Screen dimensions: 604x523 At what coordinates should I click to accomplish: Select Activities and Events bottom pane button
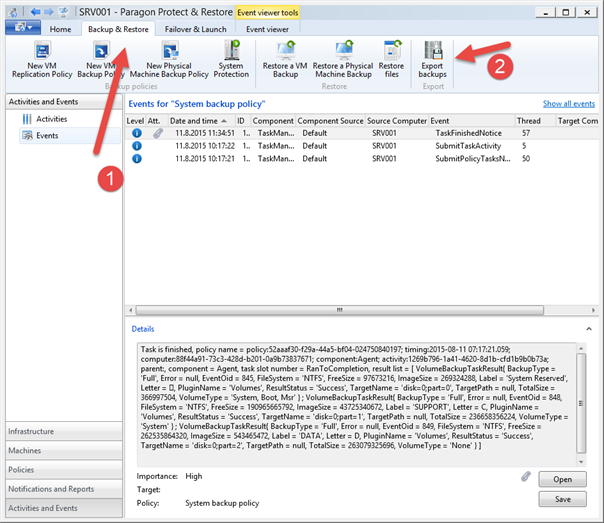[64, 508]
